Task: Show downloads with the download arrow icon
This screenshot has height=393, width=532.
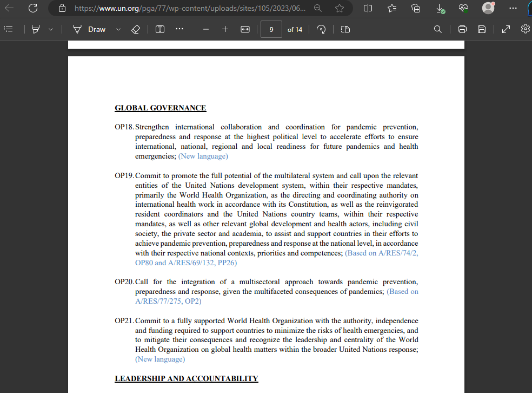Action: click(x=440, y=9)
